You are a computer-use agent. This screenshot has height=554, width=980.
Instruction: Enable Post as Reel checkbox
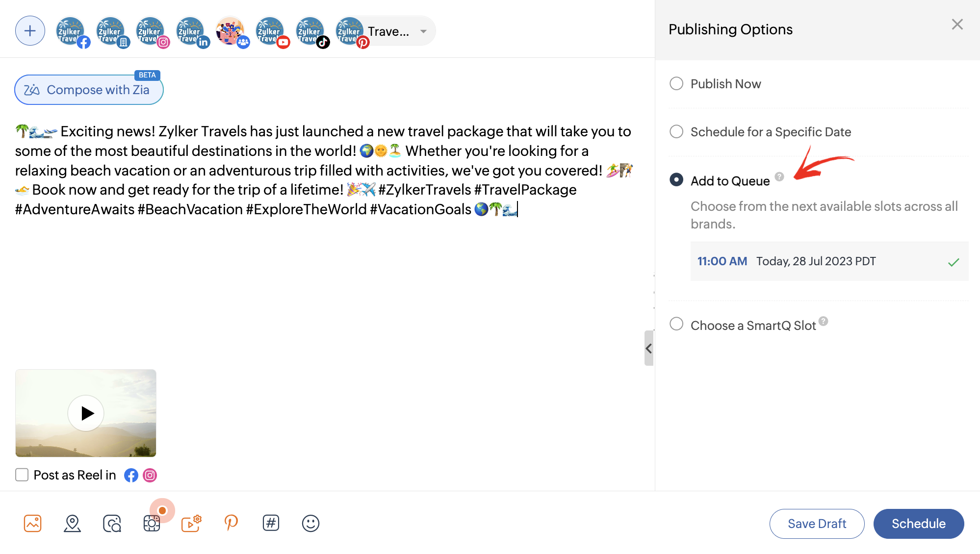[x=22, y=475]
